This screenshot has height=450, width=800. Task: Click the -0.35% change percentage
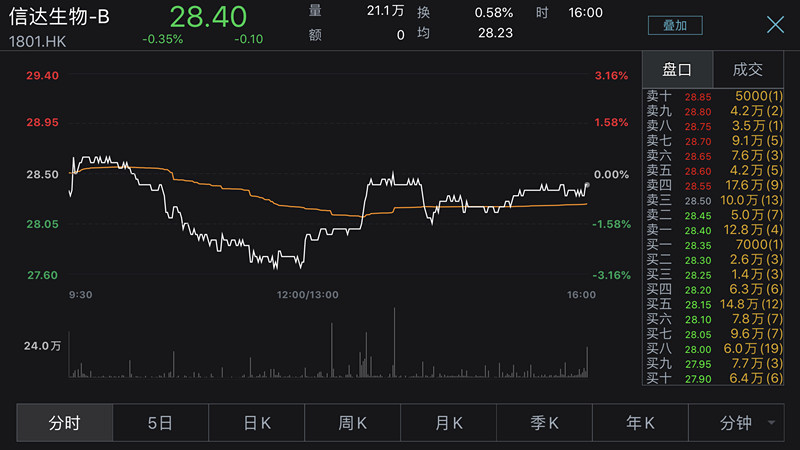(x=162, y=39)
